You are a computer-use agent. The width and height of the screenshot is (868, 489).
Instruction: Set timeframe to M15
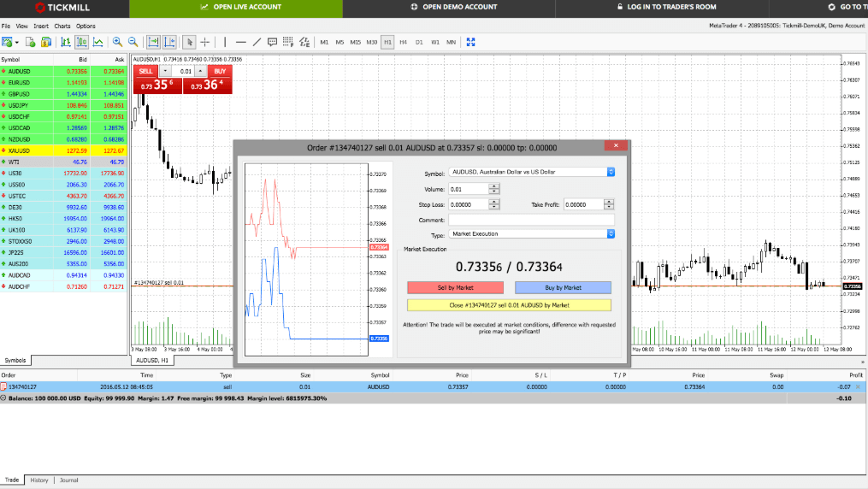(356, 42)
